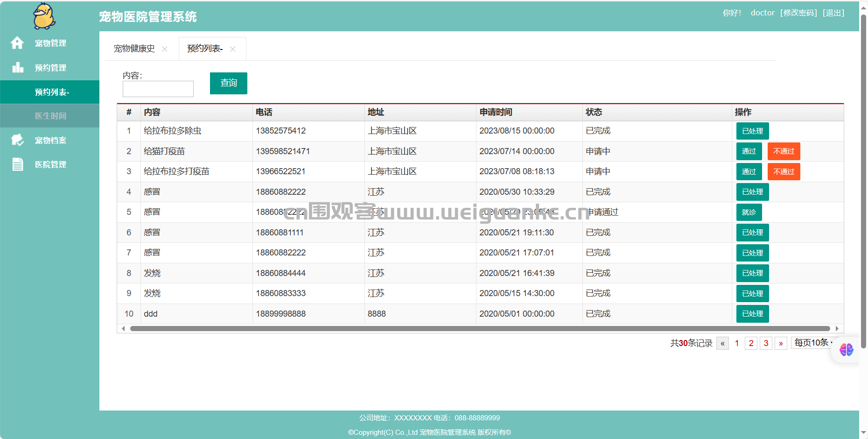Click phone cell 18899998888
Image resolution: width=868 pixels, height=439 pixels.
(x=281, y=314)
